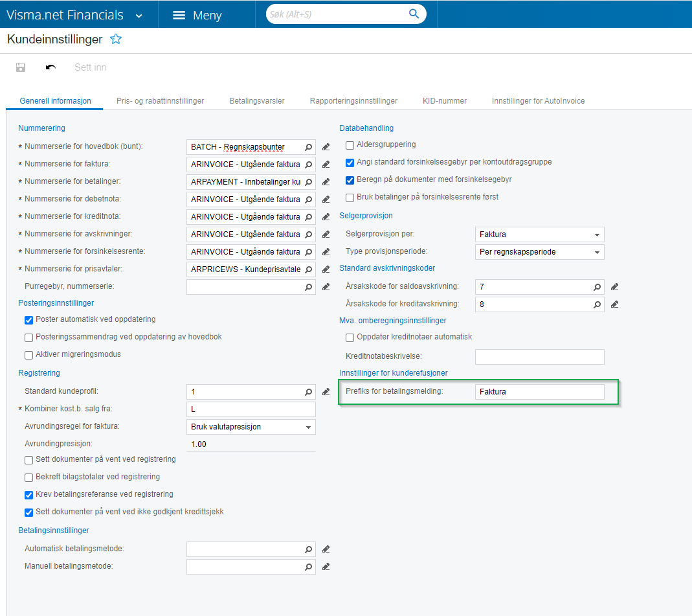The image size is (692, 616).
Task: Edit Nummerserie for hovedbok with pencil icon
Action: pos(326,147)
